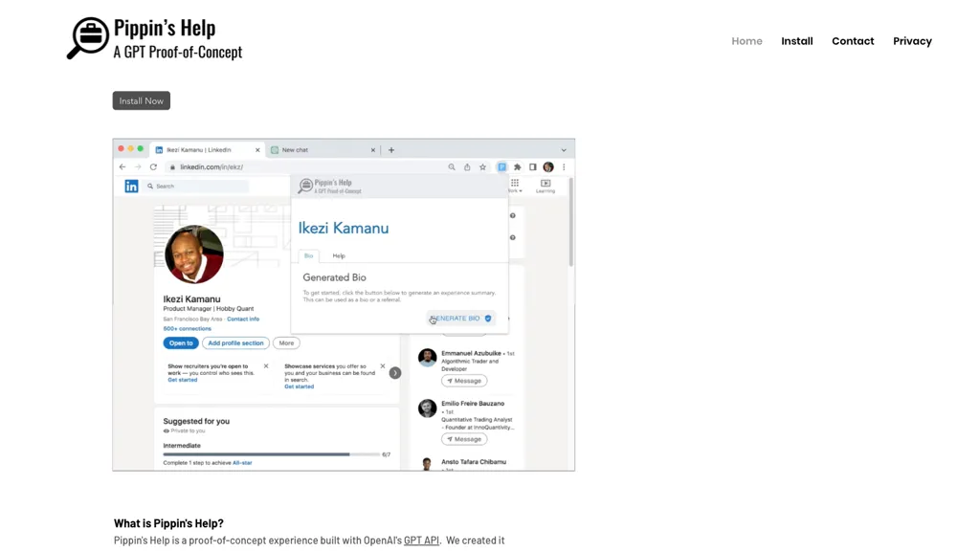Click the upper help question-mark icon
The width and height of the screenshot is (980, 551).
[513, 215]
